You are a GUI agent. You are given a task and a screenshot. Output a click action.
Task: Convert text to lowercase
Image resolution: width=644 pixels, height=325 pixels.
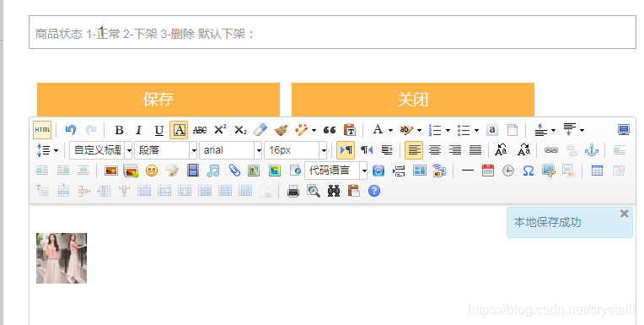(523, 150)
